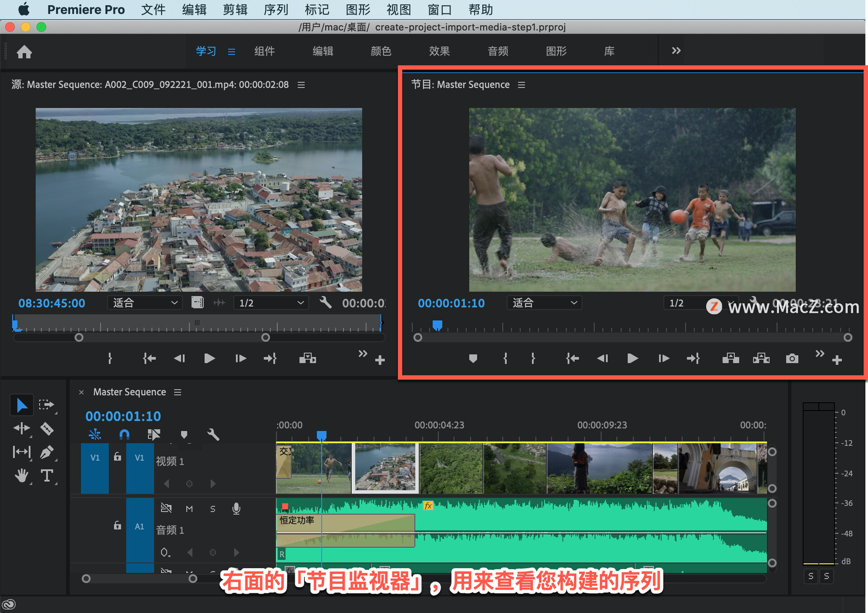Toggle lock on video track V1
Screen dimensions: 868x613
point(118,457)
